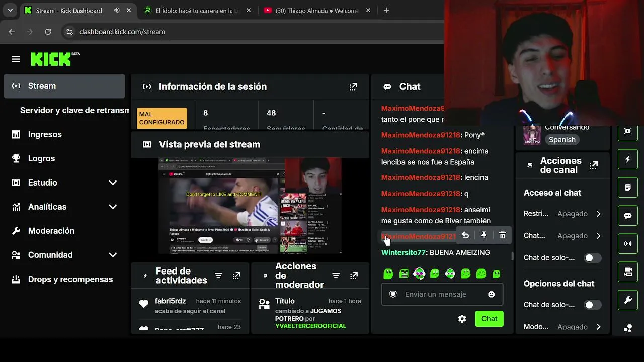
Task: Open the Restri... Apagado chat setting
Action: [x=562, y=214]
